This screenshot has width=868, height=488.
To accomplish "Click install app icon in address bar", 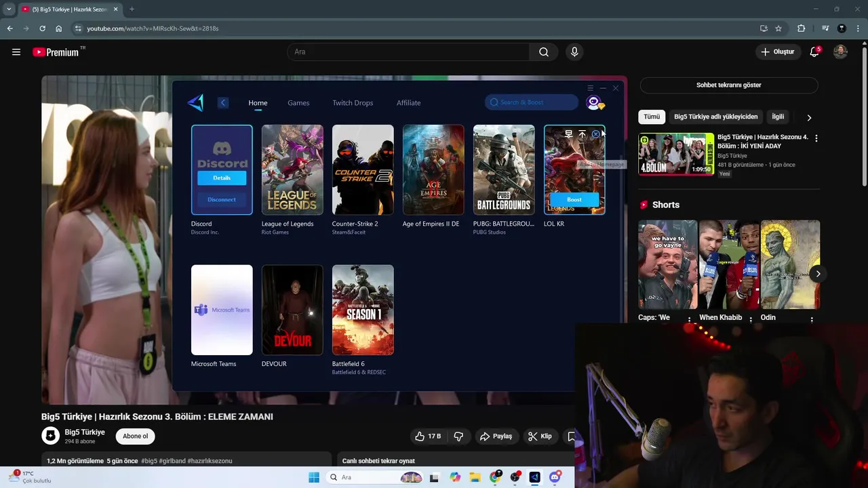I will coord(764,28).
